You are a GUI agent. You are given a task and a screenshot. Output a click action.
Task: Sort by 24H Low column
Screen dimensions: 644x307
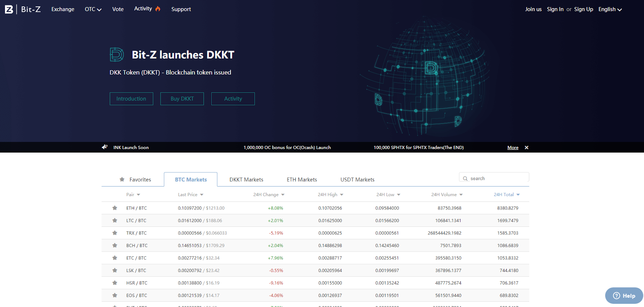388,195
